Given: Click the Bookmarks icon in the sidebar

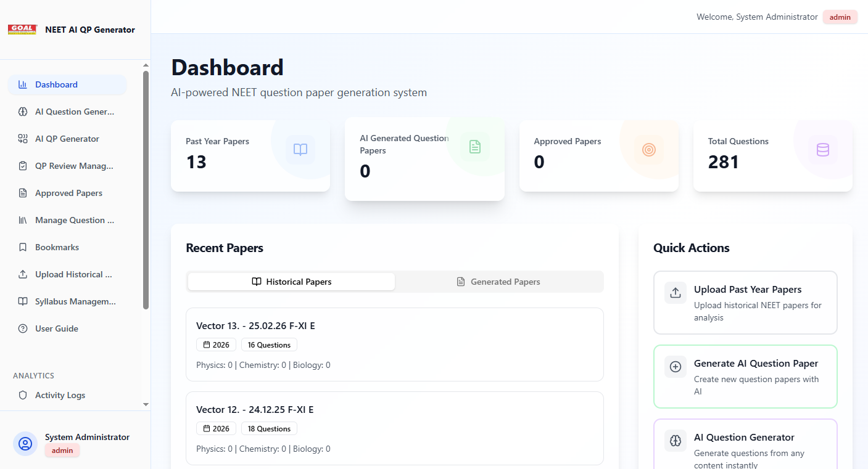Looking at the screenshot, I should (x=23, y=247).
